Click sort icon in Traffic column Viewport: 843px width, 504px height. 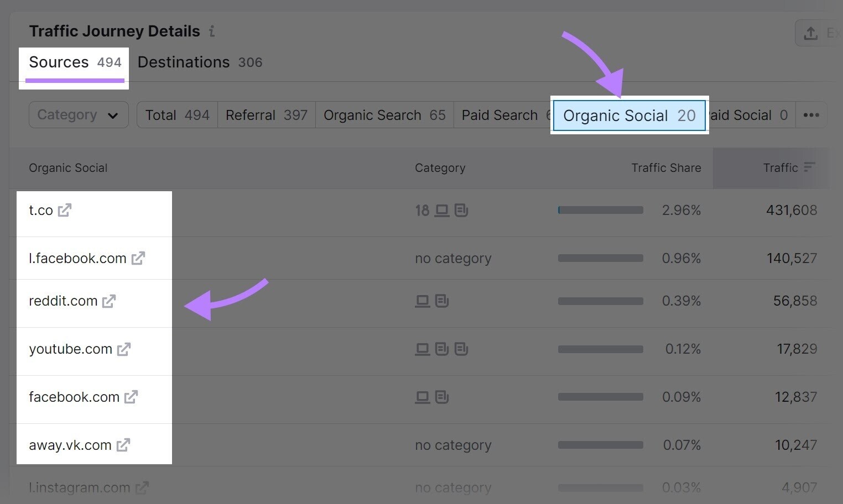[x=809, y=167]
